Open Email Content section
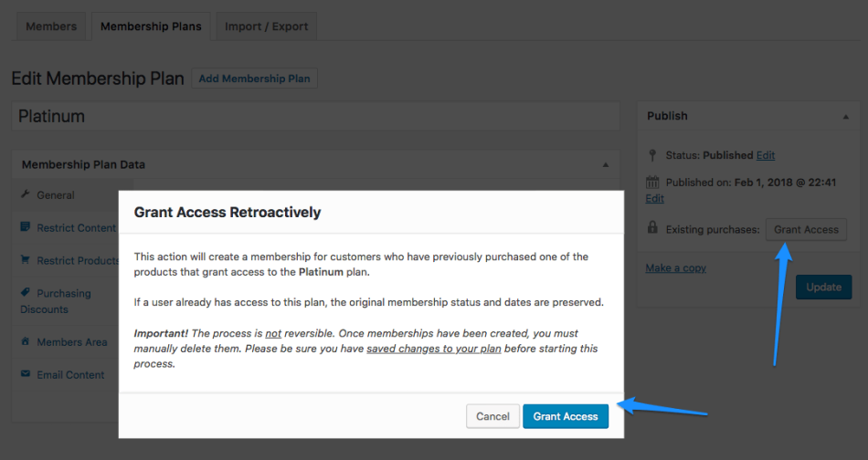Viewport: 868px width, 460px height. coord(70,375)
